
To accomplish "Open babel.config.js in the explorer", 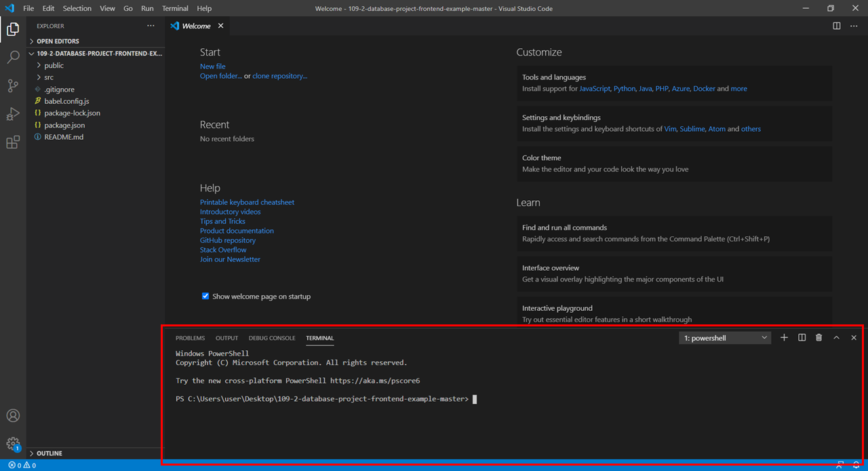I will (x=95, y=101).
